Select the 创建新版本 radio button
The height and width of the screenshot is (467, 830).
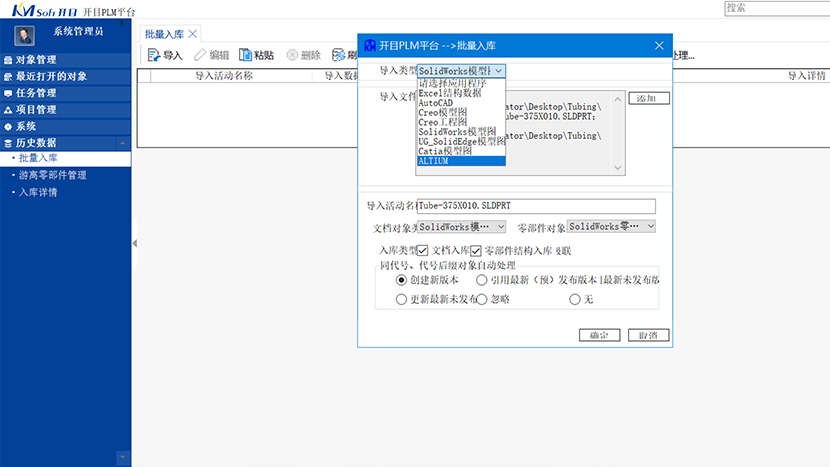[402, 281]
